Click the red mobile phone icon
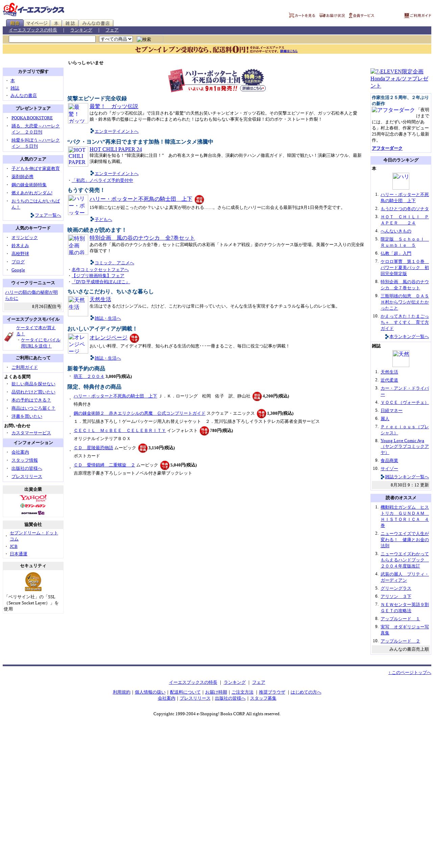 coord(9,337)
